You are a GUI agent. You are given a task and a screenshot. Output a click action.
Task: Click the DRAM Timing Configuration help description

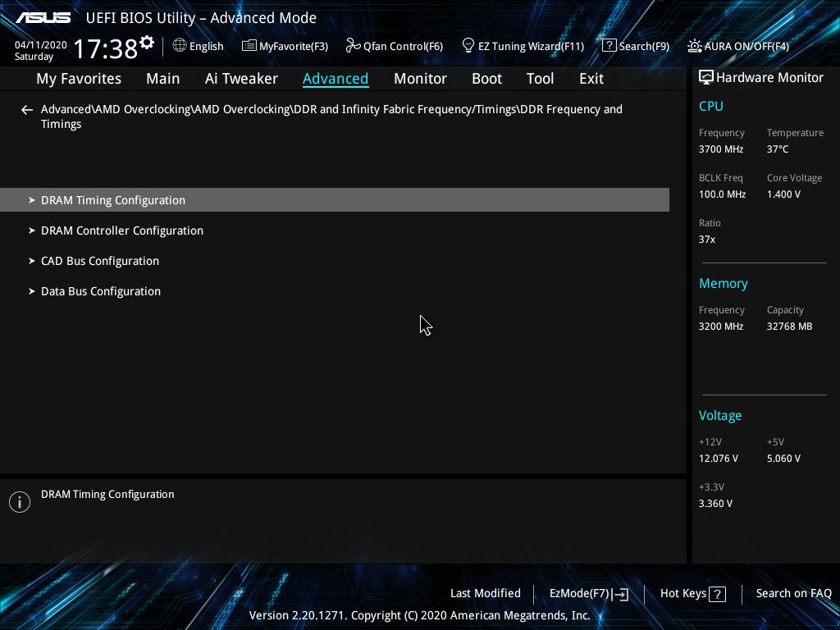click(107, 495)
